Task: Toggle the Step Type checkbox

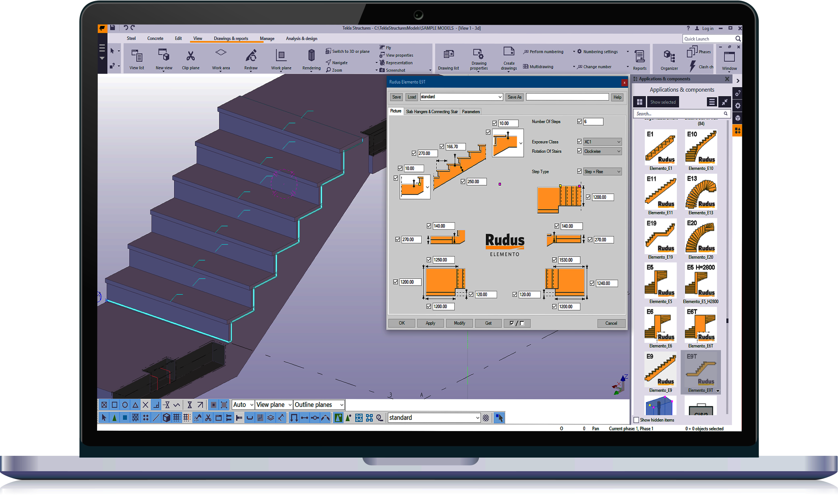Action: (x=579, y=171)
